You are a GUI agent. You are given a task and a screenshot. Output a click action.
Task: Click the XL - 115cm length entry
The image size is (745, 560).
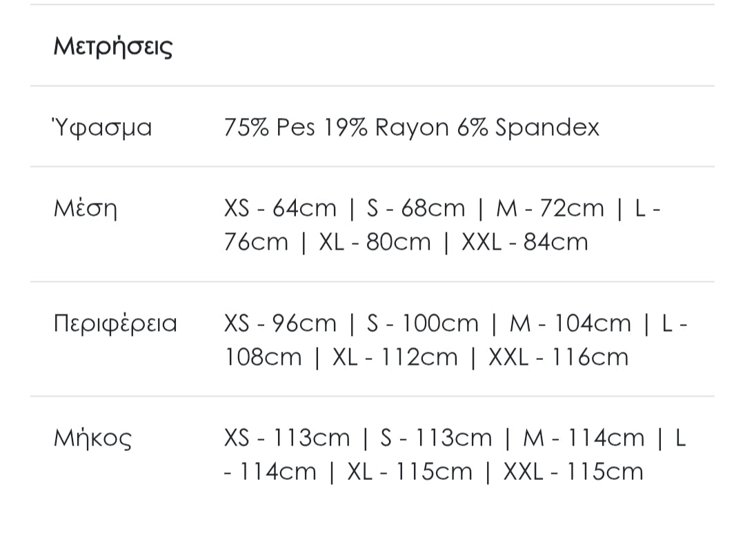(409, 472)
